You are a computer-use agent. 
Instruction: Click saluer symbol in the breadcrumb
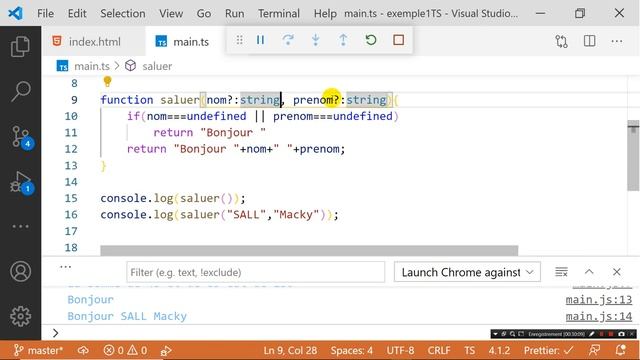tap(157, 66)
